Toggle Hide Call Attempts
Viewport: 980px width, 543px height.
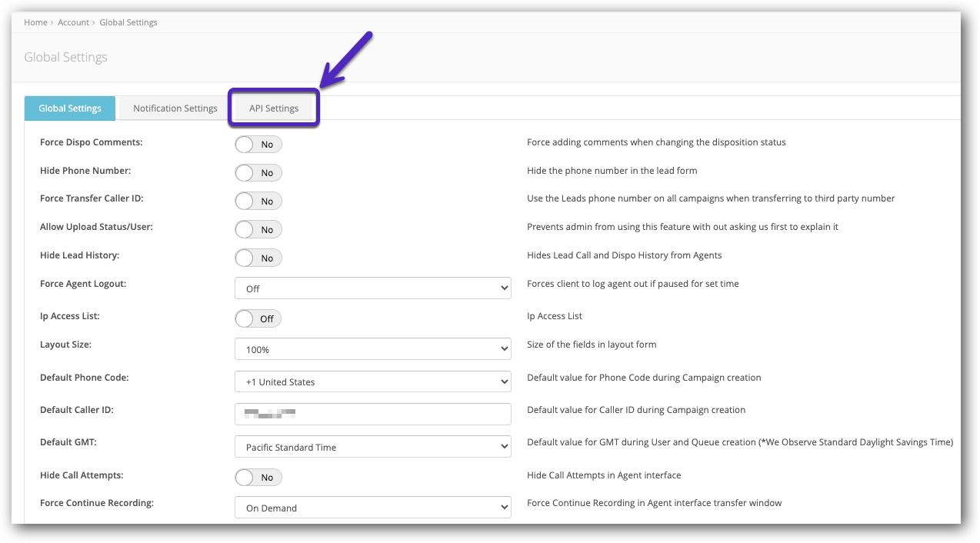click(x=258, y=477)
